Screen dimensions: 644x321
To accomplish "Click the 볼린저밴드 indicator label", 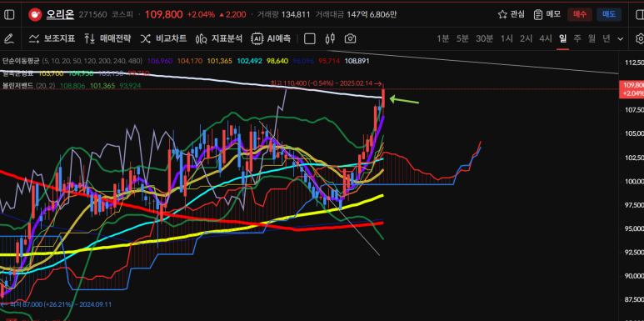I will click(17, 86).
